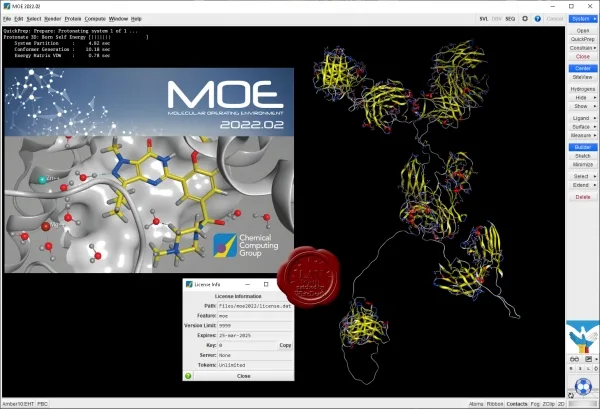Viewport: 600px width, 409px height.
Task: Click the Sketch button
Action: pos(583,156)
